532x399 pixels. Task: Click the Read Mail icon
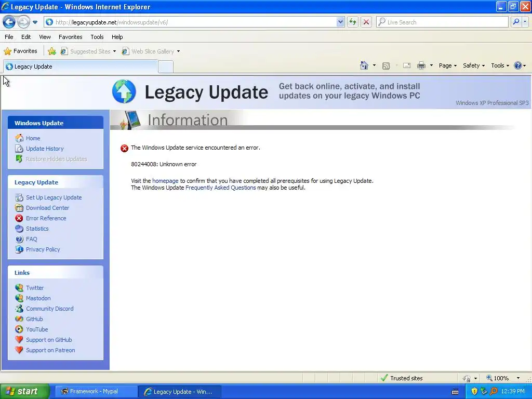click(407, 65)
